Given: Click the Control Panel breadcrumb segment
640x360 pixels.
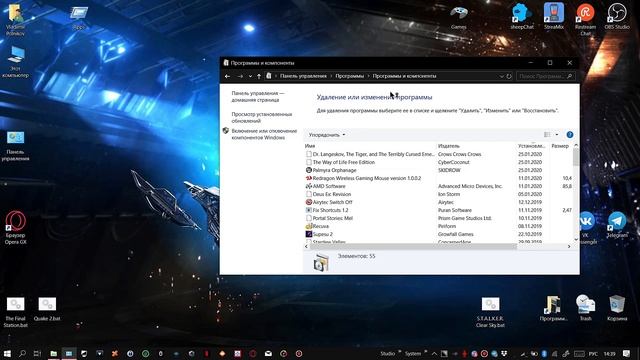Looking at the screenshot, I should pyautogui.click(x=303, y=76).
